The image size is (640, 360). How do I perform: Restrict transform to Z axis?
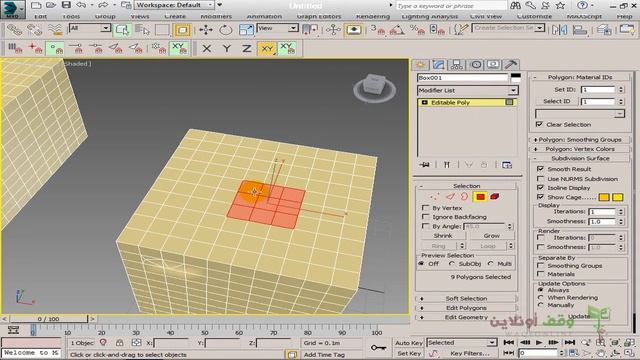(246, 49)
